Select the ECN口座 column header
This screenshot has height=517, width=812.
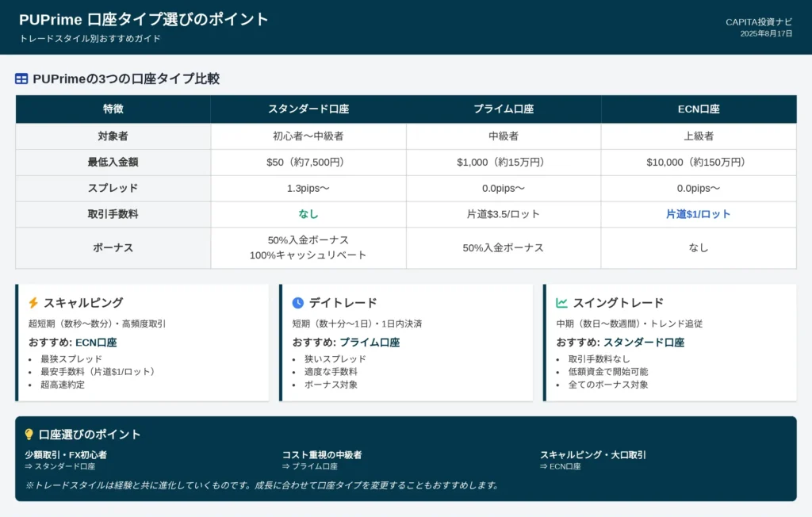point(699,109)
